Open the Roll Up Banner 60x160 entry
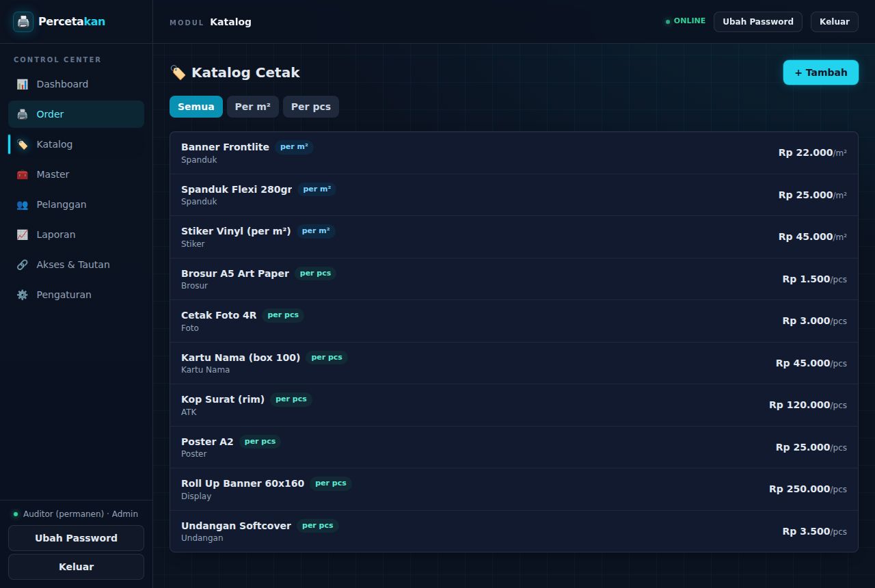 514,490
